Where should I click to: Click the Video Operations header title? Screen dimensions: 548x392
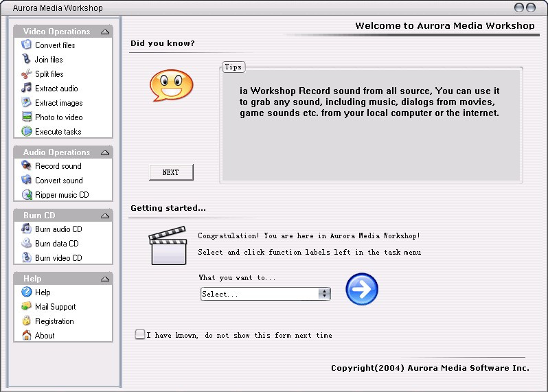point(56,32)
